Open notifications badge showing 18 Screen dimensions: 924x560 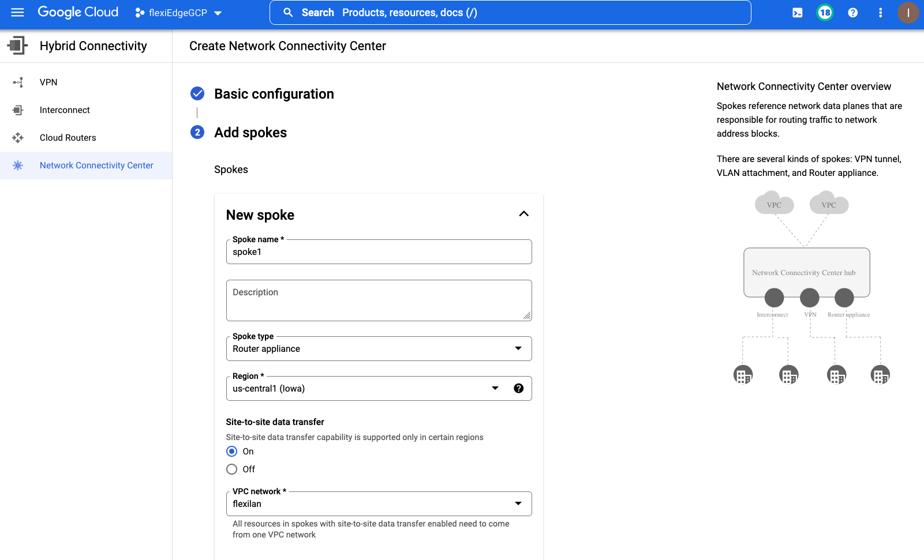pyautogui.click(x=825, y=13)
